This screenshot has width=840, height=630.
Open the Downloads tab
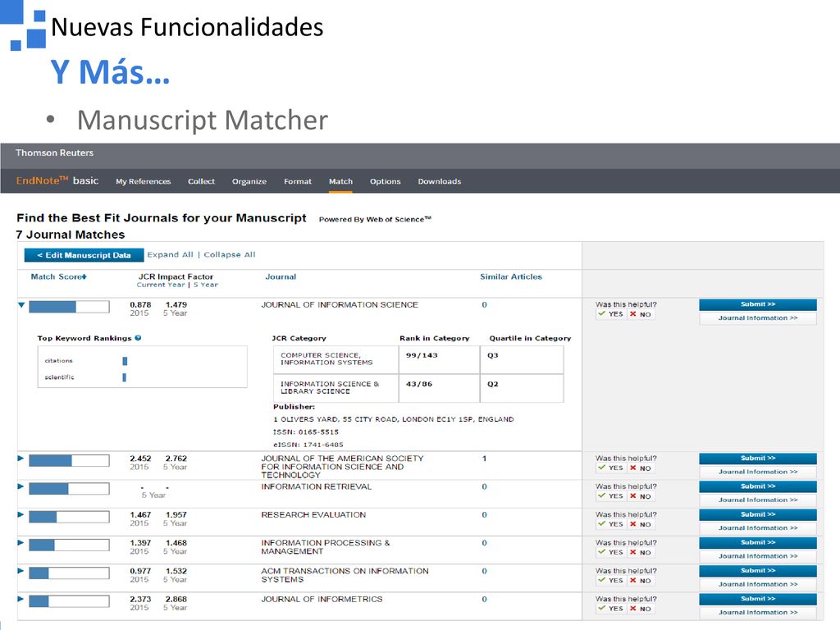[440, 181]
